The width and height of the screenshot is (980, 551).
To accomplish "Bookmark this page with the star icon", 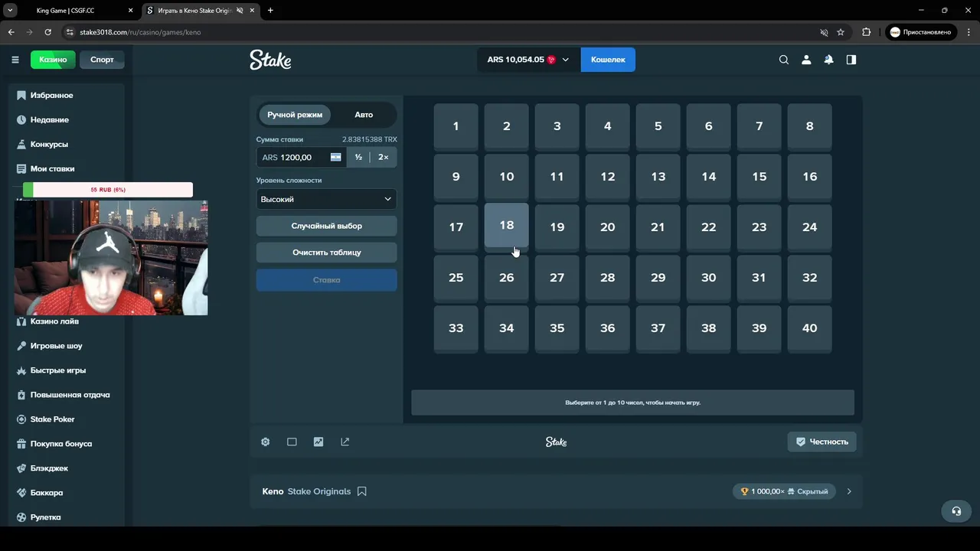I will (841, 32).
